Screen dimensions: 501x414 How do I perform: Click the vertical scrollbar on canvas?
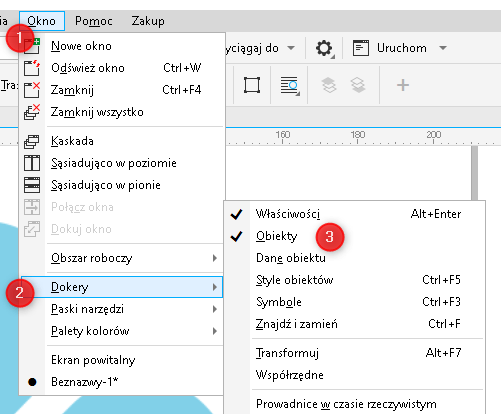point(474,173)
